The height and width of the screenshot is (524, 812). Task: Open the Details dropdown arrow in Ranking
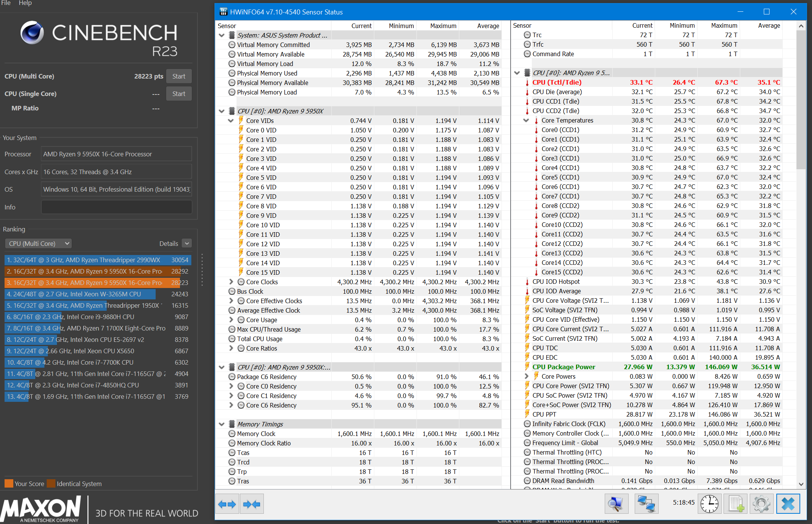tap(187, 244)
